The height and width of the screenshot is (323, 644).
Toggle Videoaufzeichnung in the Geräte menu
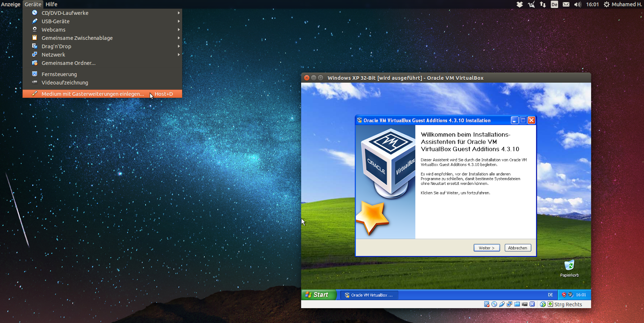tap(102, 83)
